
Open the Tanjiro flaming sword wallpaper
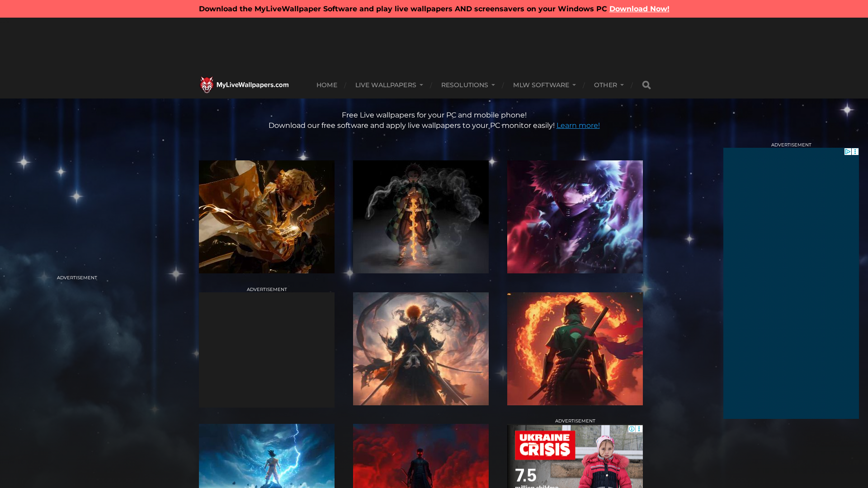click(x=420, y=217)
